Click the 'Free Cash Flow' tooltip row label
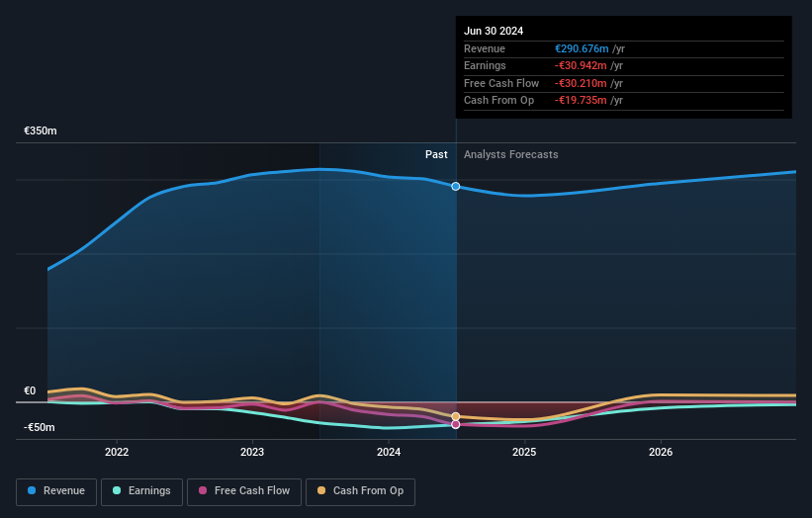 click(x=501, y=83)
